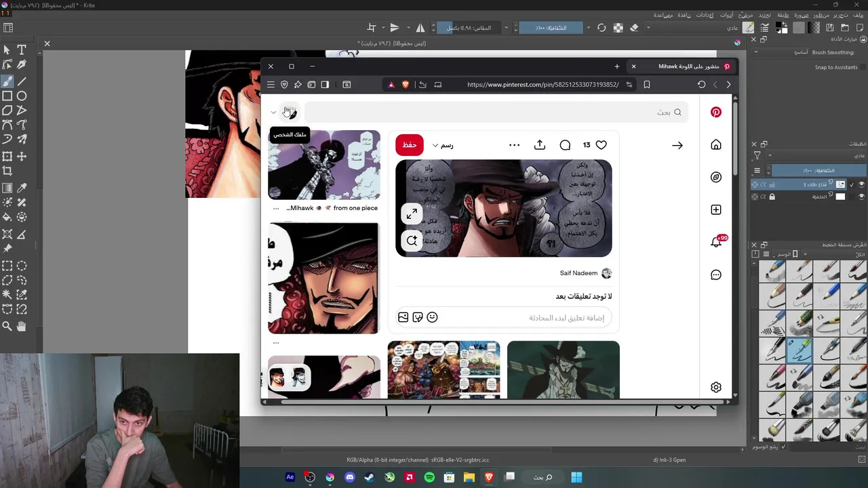Toggle horizontal mirror in Krita toolbar
This screenshot has height=488, width=868.
(420, 28)
